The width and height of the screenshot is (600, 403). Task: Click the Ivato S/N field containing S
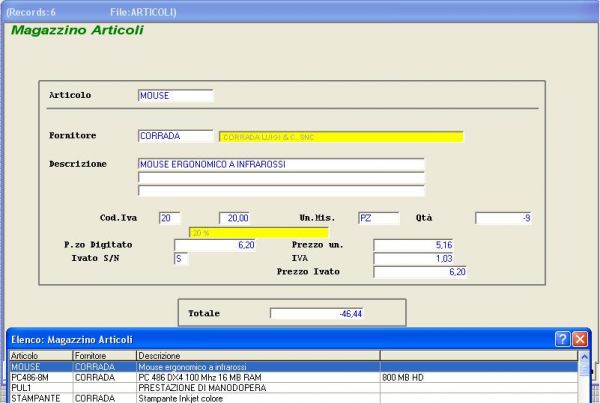(x=181, y=259)
